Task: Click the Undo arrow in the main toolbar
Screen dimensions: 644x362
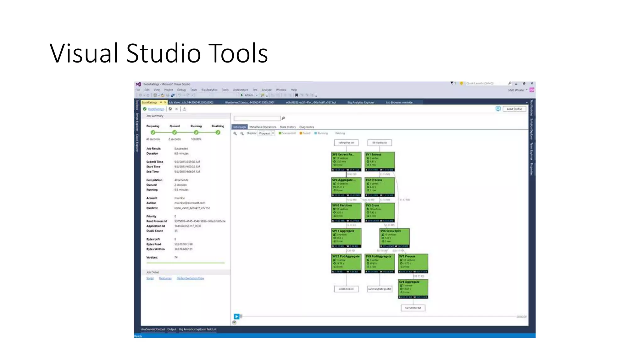Action: coord(180,95)
